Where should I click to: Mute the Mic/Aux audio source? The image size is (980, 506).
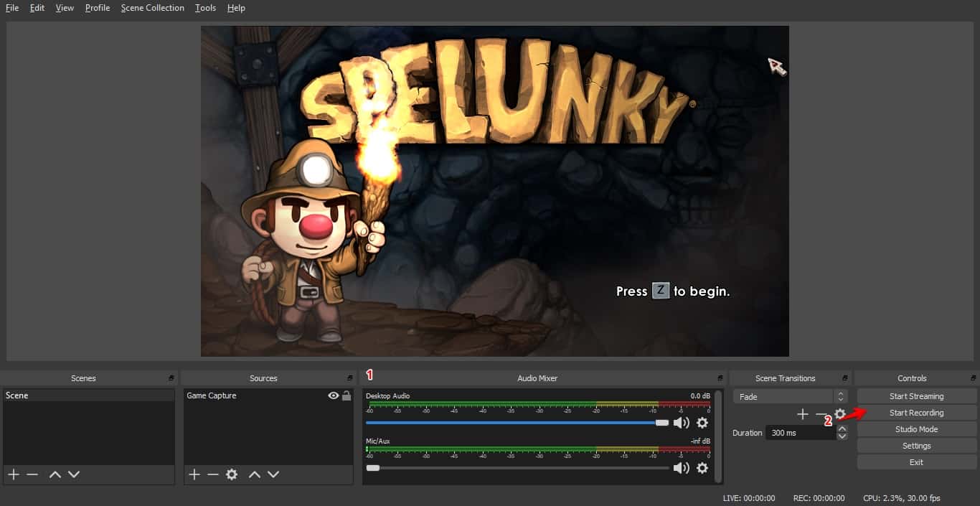[681, 468]
